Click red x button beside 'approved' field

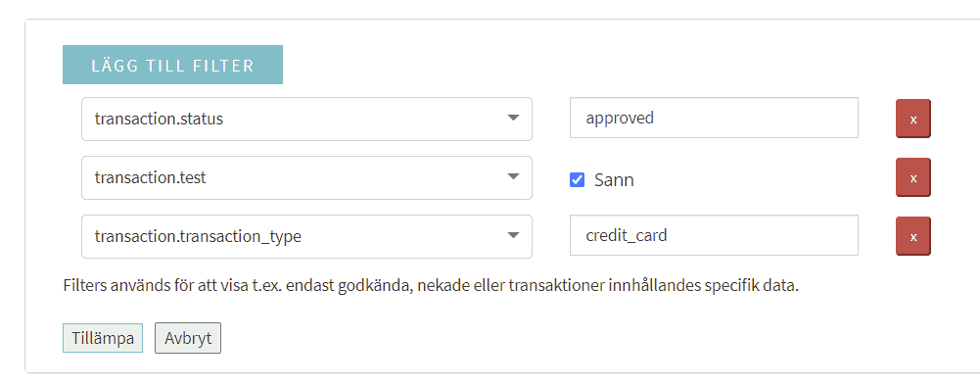[913, 119]
